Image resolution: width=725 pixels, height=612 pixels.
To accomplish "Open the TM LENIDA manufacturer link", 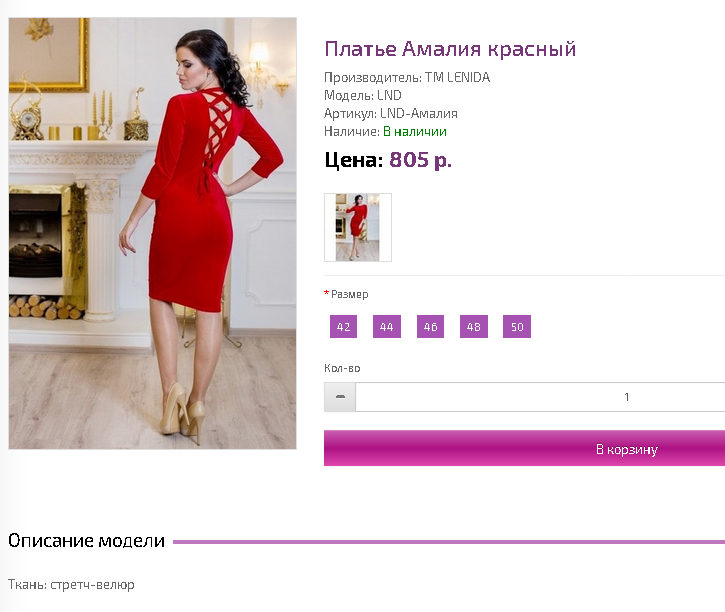I will pyautogui.click(x=457, y=77).
